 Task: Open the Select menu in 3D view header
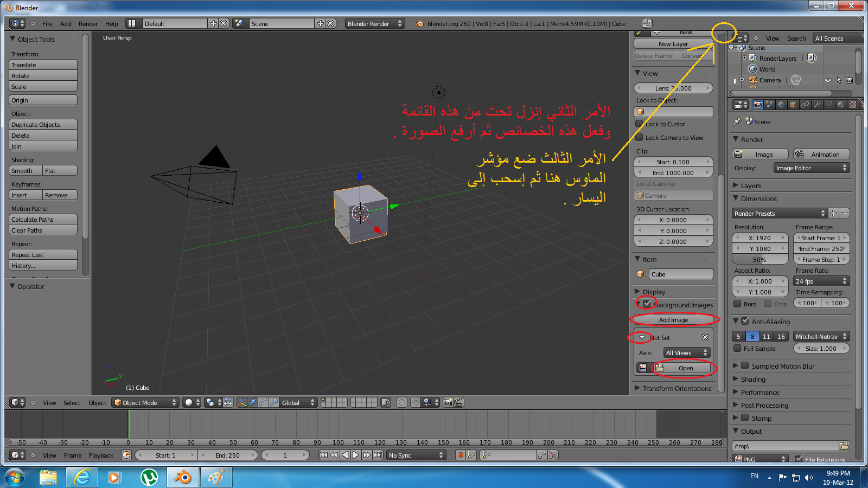[72, 403]
